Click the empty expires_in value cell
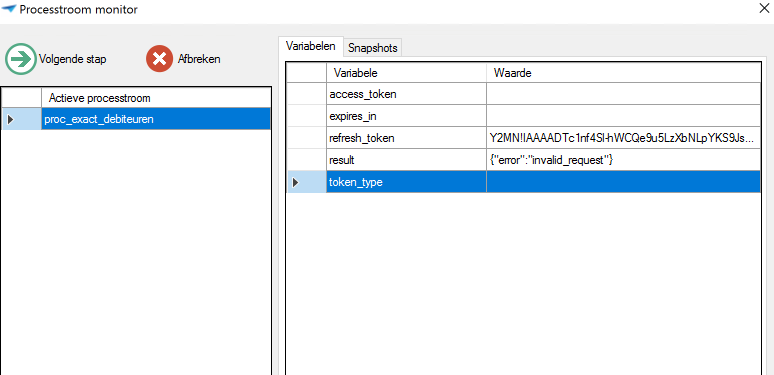The width and height of the screenshot is (774, 375). pyautogui.click(x=623, y=116)
